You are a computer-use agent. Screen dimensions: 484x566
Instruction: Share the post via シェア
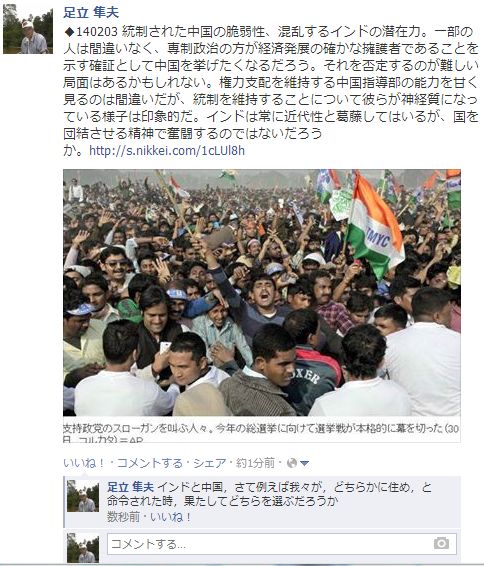click(209, 463)
